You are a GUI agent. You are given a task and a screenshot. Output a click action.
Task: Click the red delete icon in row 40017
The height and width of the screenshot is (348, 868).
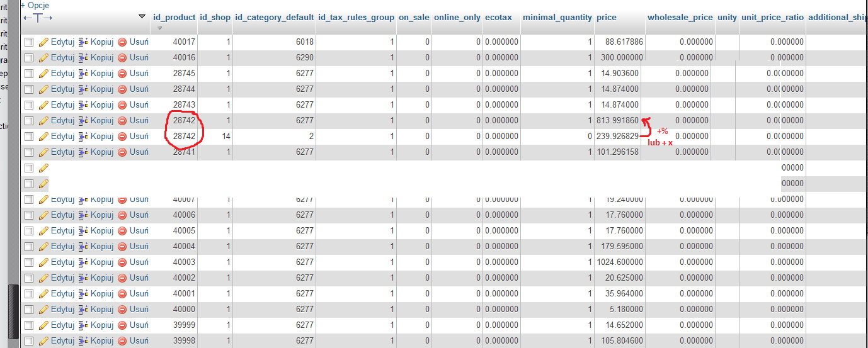click(x=122, y=42)
